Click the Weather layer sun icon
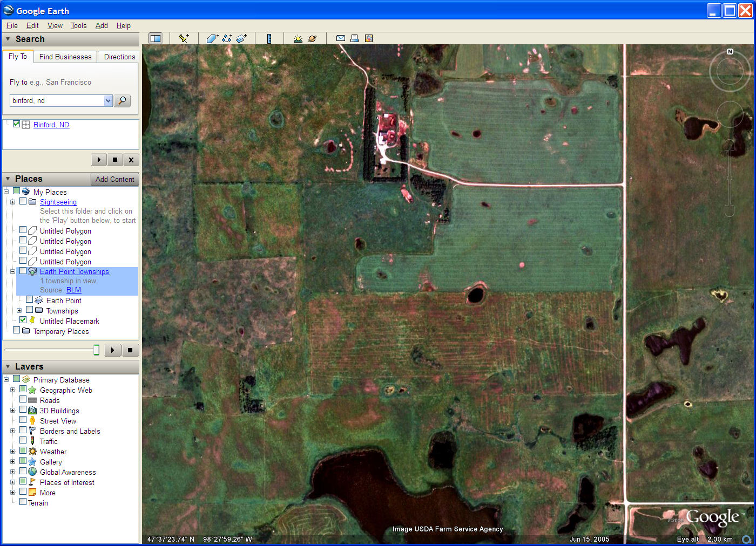Viewport: 756px width, 546px height. [32, 452]
